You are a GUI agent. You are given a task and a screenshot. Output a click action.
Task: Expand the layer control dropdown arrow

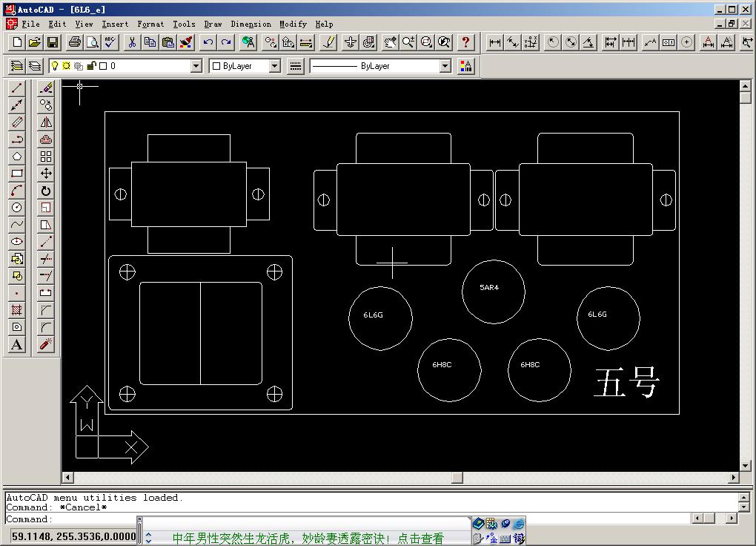pos(196,66)
